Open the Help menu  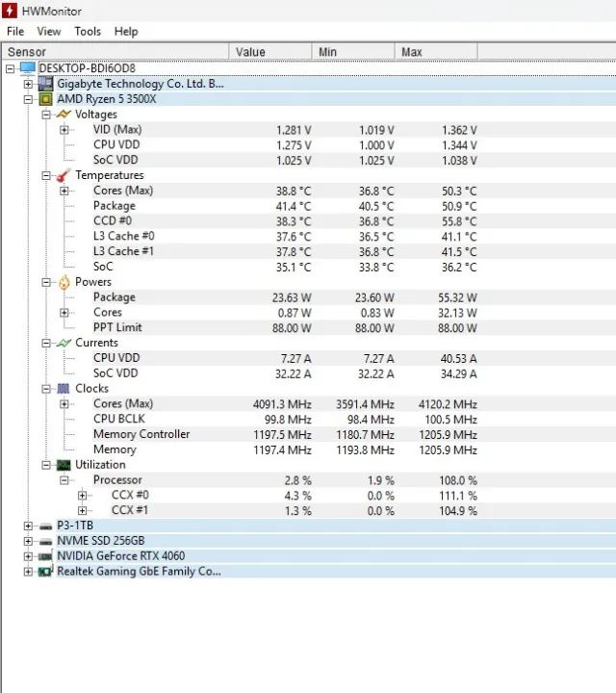(x=126, y=32)
